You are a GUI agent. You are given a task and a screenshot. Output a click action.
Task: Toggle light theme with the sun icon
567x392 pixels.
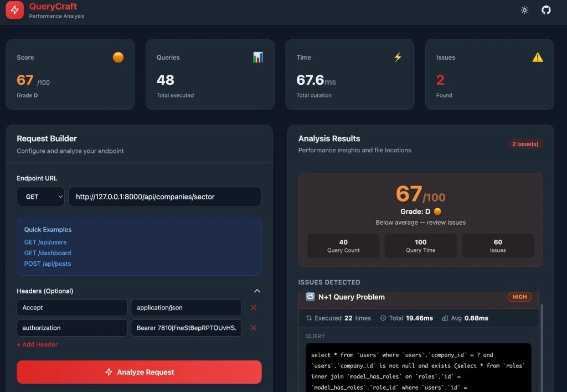tap(524, 10)
